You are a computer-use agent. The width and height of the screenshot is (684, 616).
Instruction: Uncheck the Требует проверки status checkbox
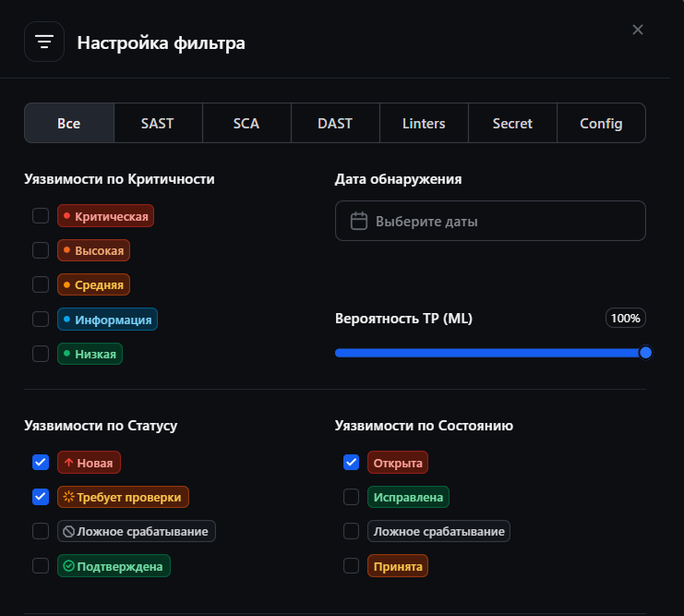pyautogui.click(x=41, y=497)
